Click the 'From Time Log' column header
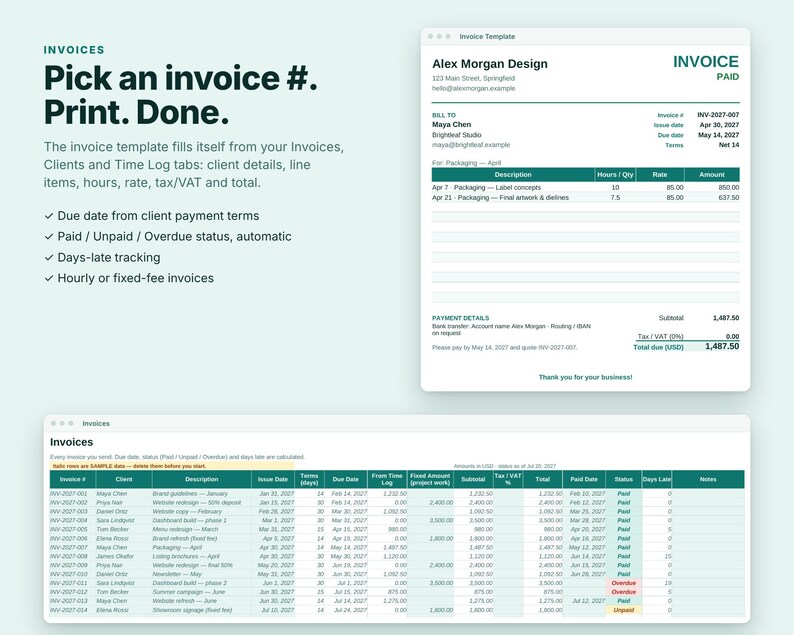Viewport: 794px width, 635px height. pyautogui.click(x=387, y=479)
